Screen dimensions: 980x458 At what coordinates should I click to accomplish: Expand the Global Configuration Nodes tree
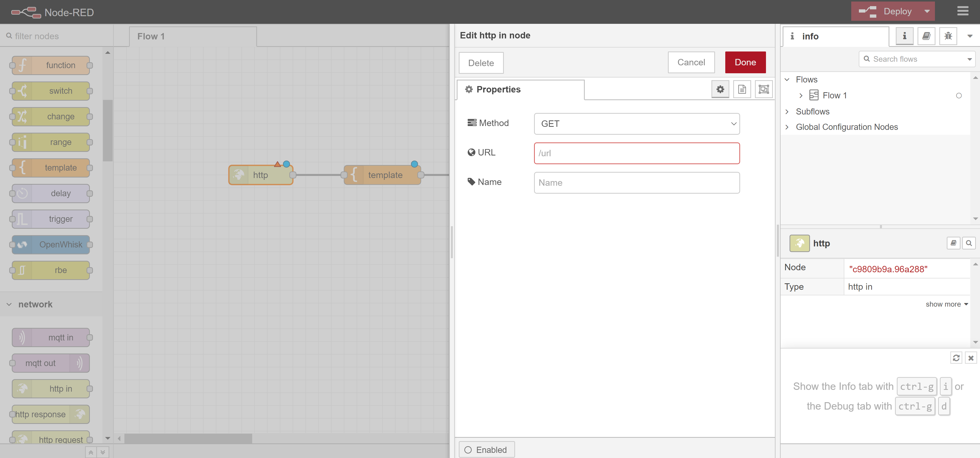787,127
